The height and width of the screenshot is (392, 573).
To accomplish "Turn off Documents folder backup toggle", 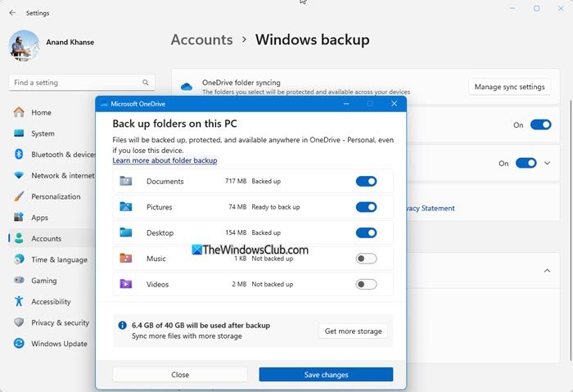I will pos(366,181).
